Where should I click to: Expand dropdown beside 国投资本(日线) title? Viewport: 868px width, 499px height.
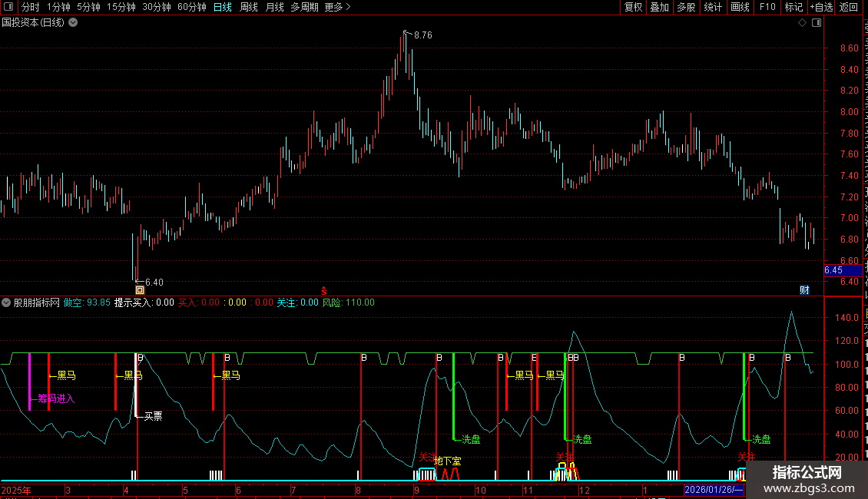tap(73, 23)
